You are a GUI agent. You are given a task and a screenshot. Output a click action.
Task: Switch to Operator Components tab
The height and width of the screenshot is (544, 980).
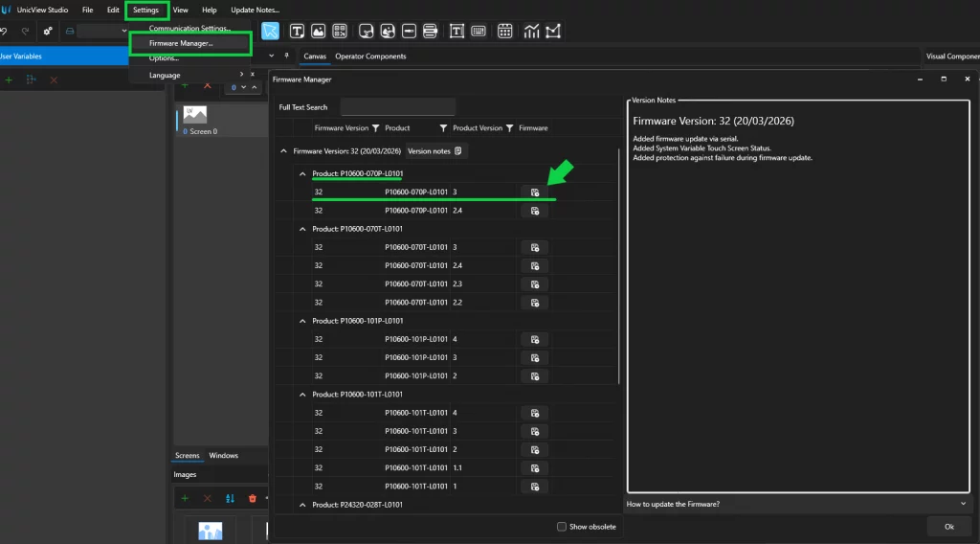[370, 57]
